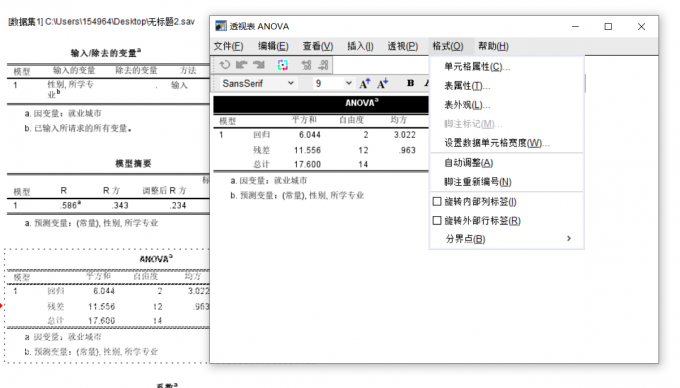Screen dimensions: 680x388
Task: Click the .586 R value in output
Action: pos(70,205)
